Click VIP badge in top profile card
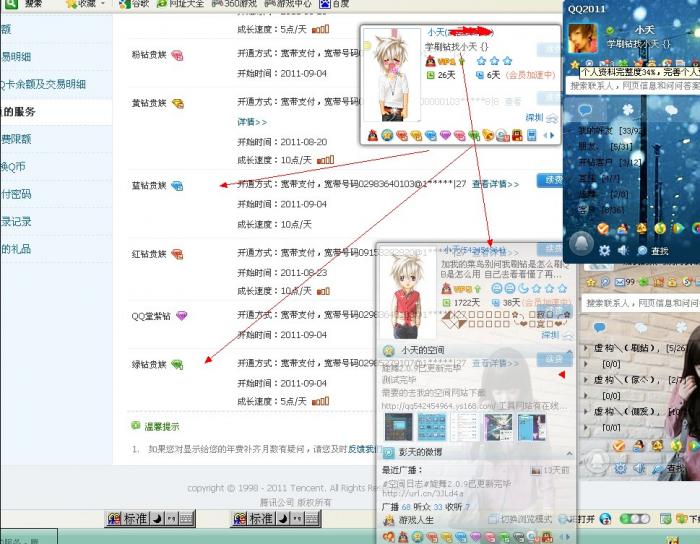The width and height of the screenshot is (700, 544). click(446, 61)
